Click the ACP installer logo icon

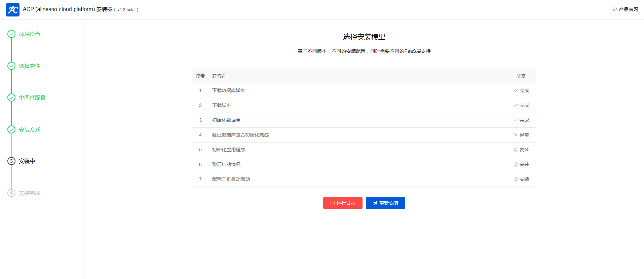[x=13, y=10]
